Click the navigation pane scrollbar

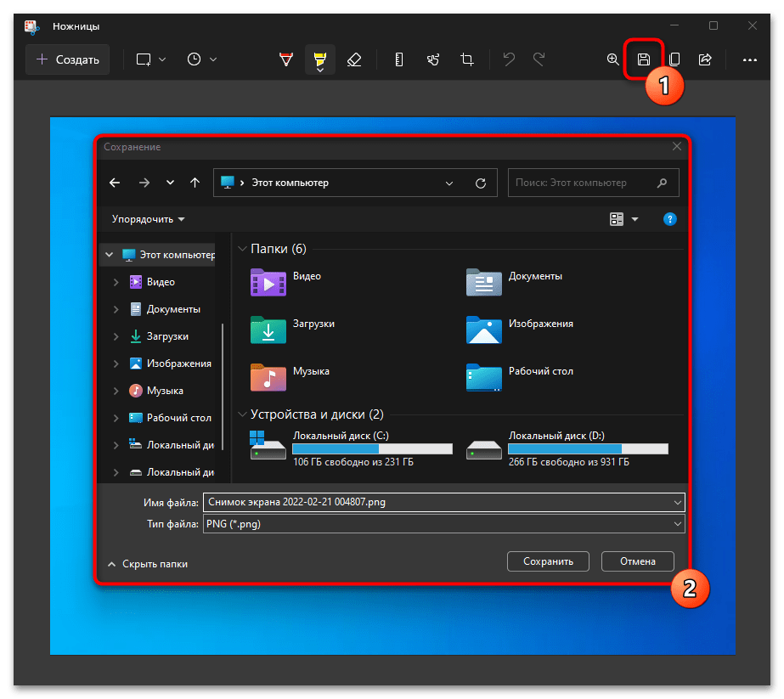222,386
